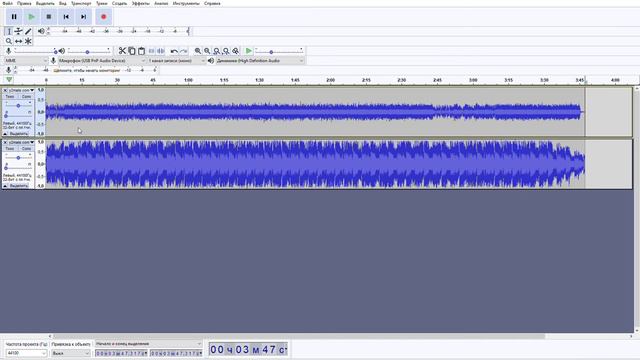Image resolution: width=640 pixels, height=360 pixels.
Task: Select the Zoom (magnifier) tool
Action: pos(9,41)
